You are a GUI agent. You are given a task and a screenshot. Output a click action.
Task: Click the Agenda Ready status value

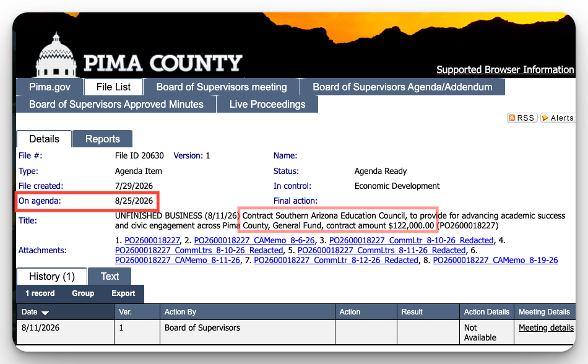coord(381,171)
